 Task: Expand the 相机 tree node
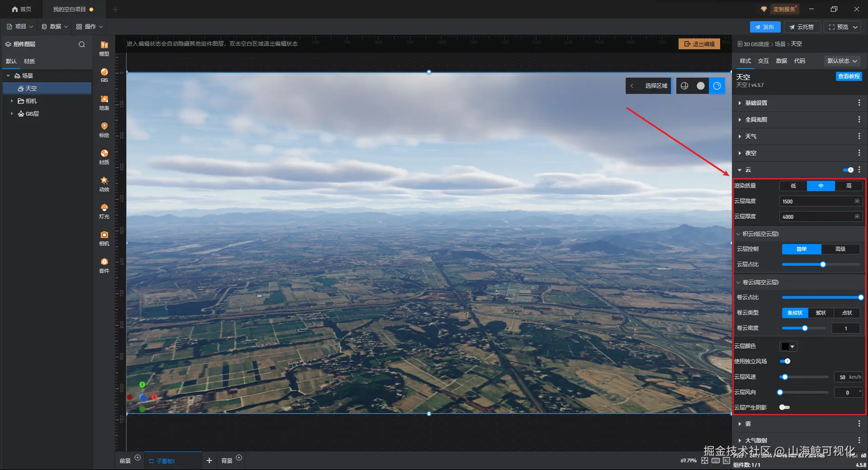click(x=12, y=101)
